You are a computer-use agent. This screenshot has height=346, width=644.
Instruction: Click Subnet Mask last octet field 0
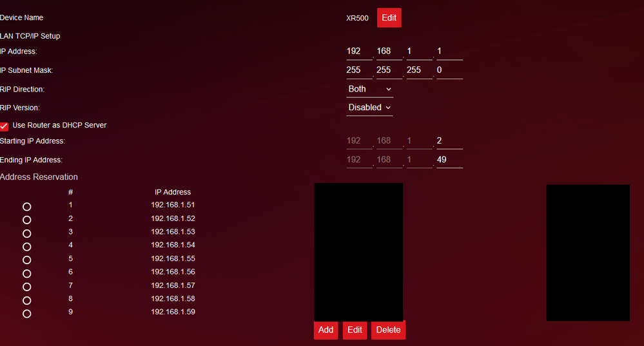(449, 71)
